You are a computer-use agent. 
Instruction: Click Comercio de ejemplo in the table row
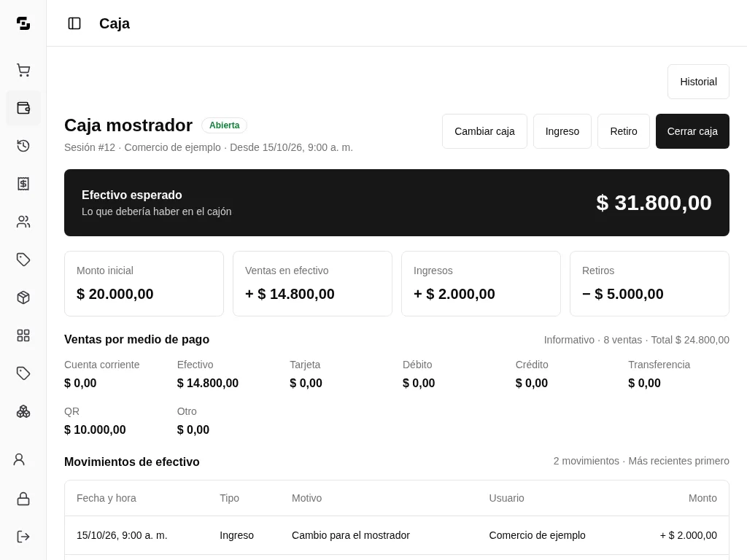click(538, 535)
